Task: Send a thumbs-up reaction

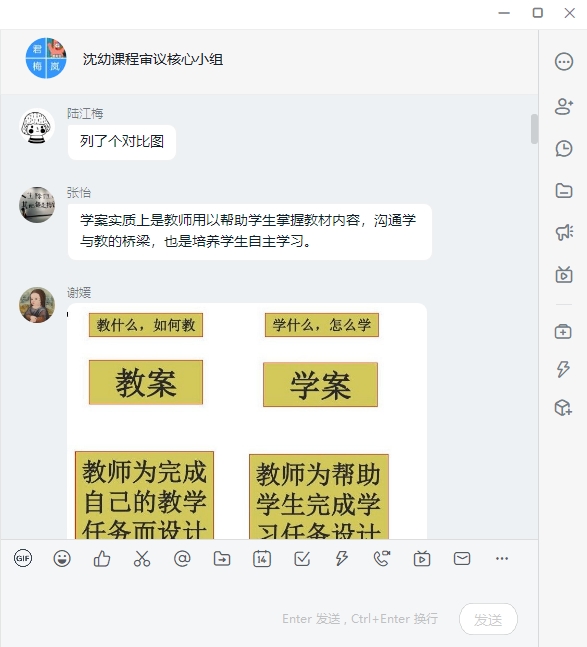Action: 102,559
